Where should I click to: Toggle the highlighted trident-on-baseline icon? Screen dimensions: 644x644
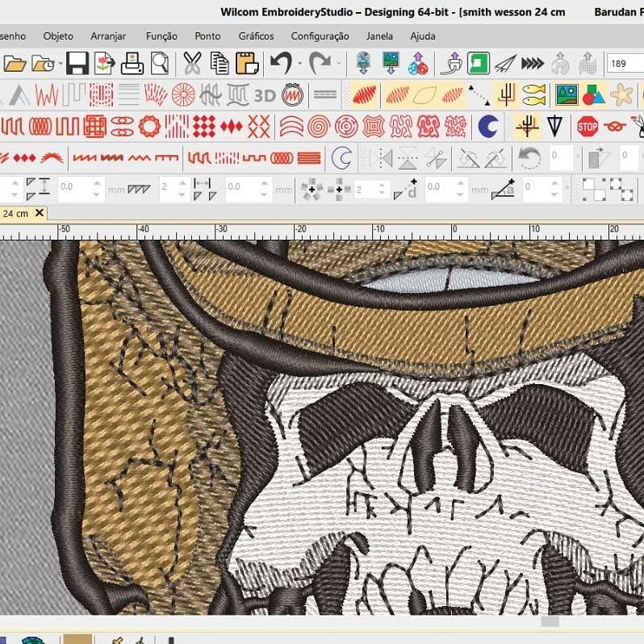tap(527, 127)
